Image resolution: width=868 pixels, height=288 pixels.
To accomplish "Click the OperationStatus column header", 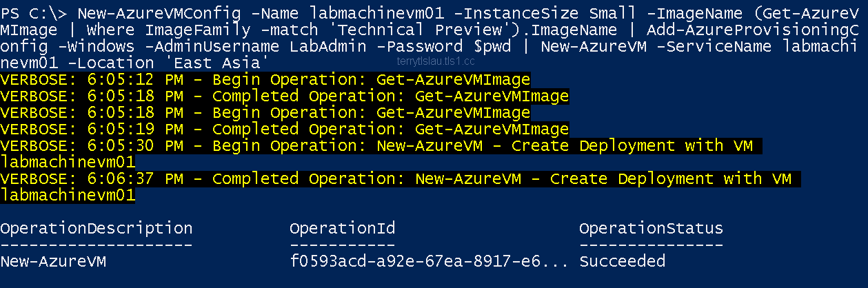I will pos(651,228).
